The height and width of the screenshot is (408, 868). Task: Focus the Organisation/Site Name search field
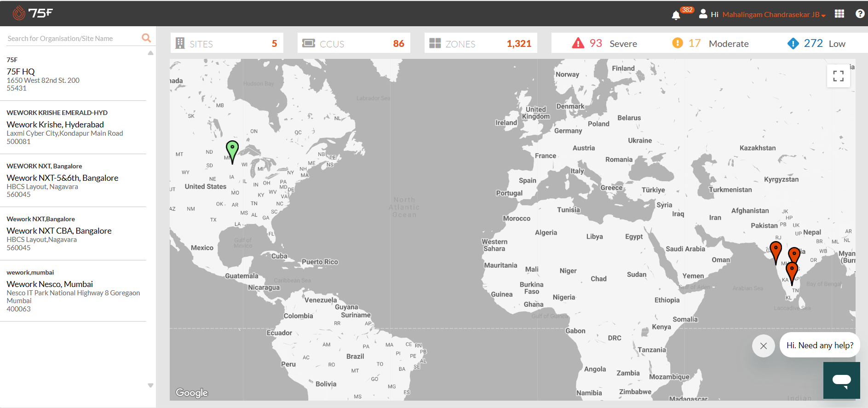coord(73,39)
